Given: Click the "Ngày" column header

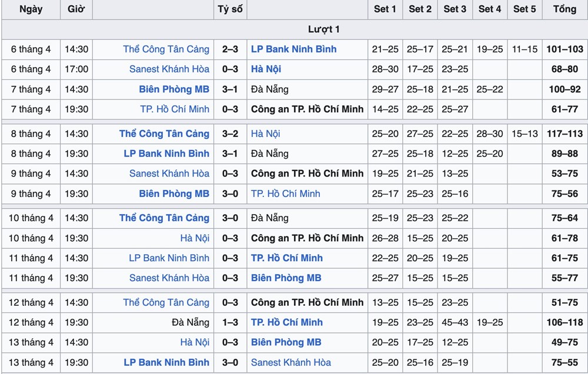Looking at the screenshot, I should click(x=31, y=9).
